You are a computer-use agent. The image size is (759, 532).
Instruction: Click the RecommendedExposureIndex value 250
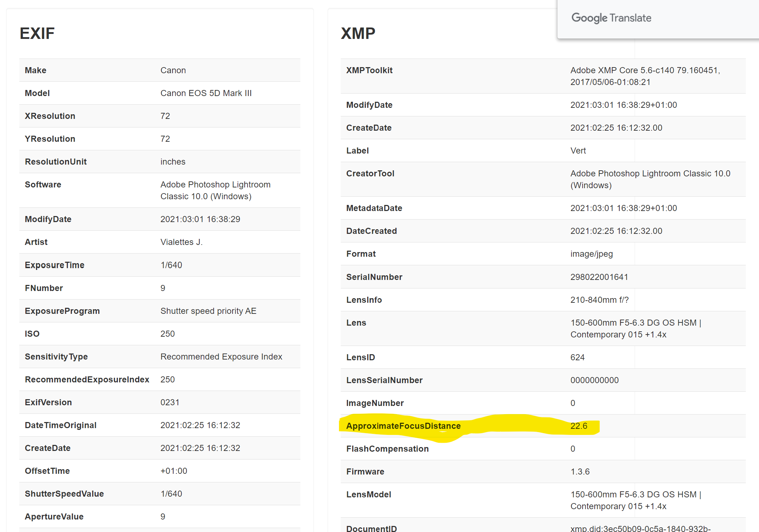click(x=168, y=380)
